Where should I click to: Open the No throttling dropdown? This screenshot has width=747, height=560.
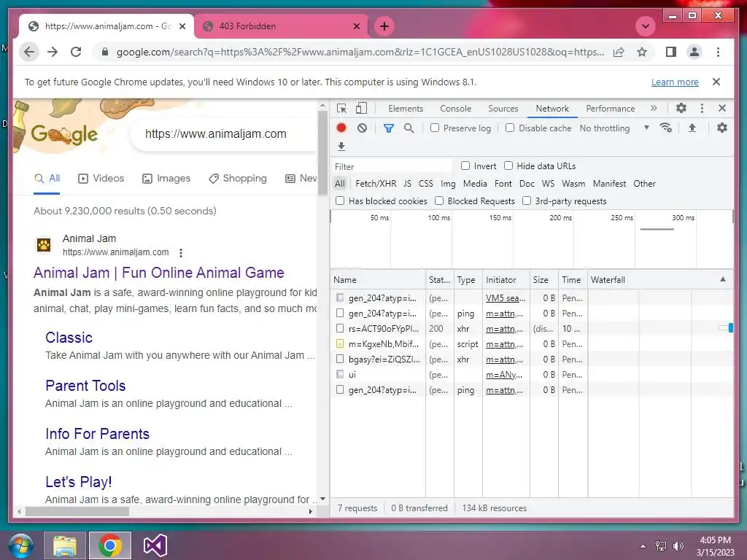pyautogui.click(x=614, y=128)
